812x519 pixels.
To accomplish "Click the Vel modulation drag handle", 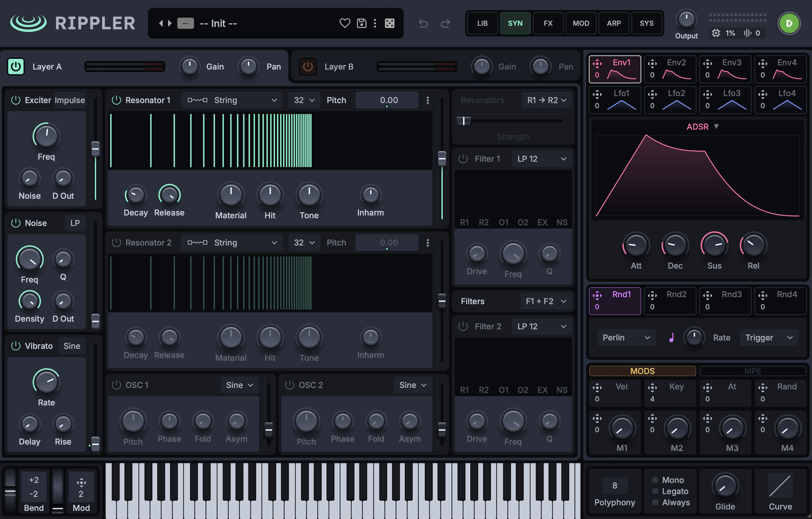I will click(597, 388).
